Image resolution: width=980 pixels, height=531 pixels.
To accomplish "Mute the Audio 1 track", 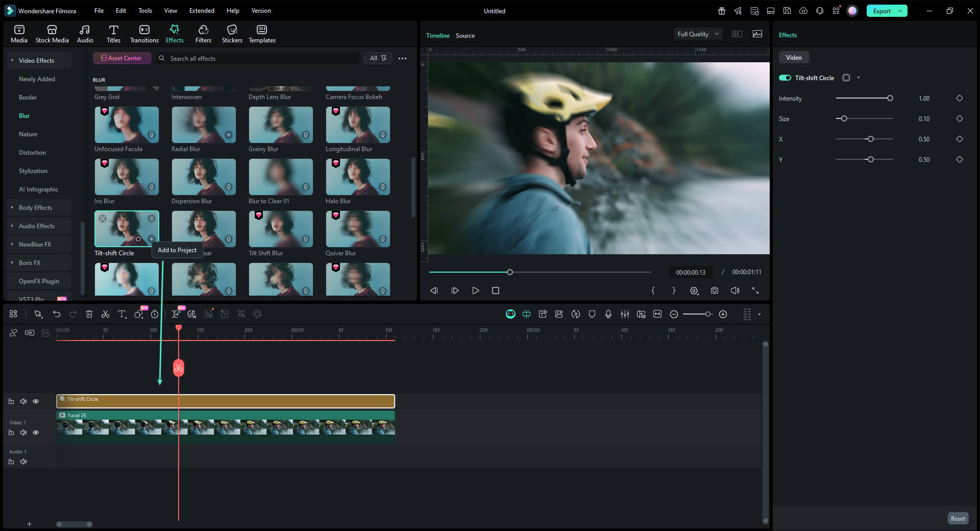I will click(x=23, y=462).
